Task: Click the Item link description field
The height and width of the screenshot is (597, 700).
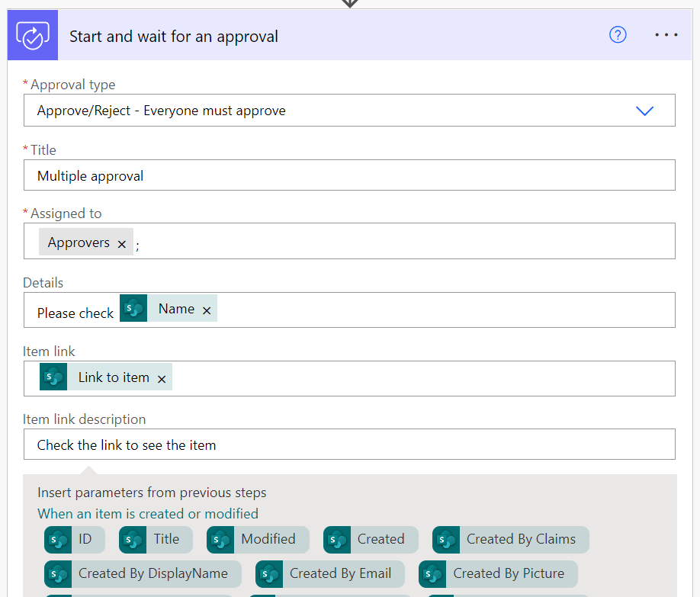Action: tap(349, 445)
